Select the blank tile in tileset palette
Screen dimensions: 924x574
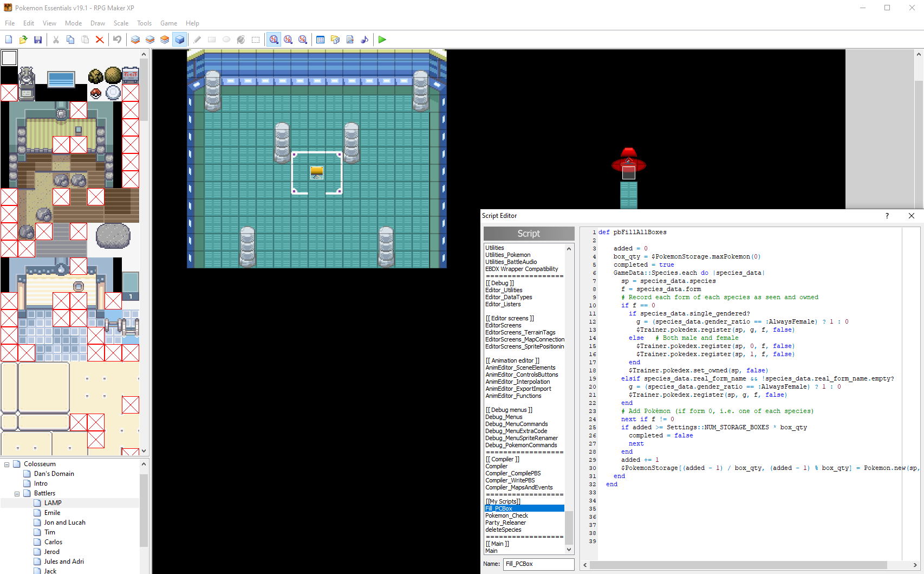pos(9,57)
